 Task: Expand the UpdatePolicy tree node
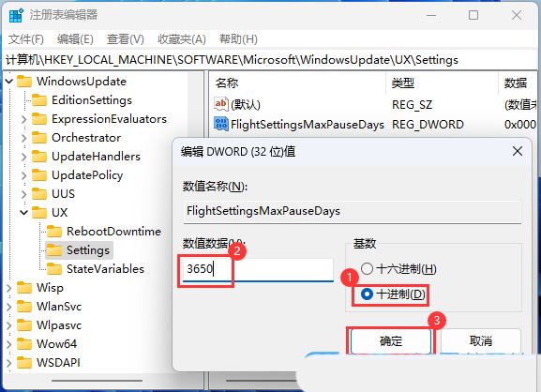click(x=23, y=175)
